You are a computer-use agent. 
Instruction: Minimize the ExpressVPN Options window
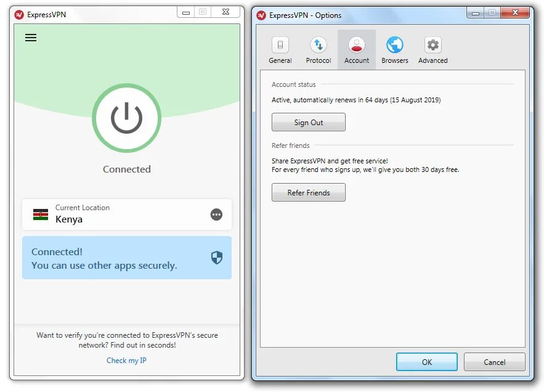coord(476,13)
